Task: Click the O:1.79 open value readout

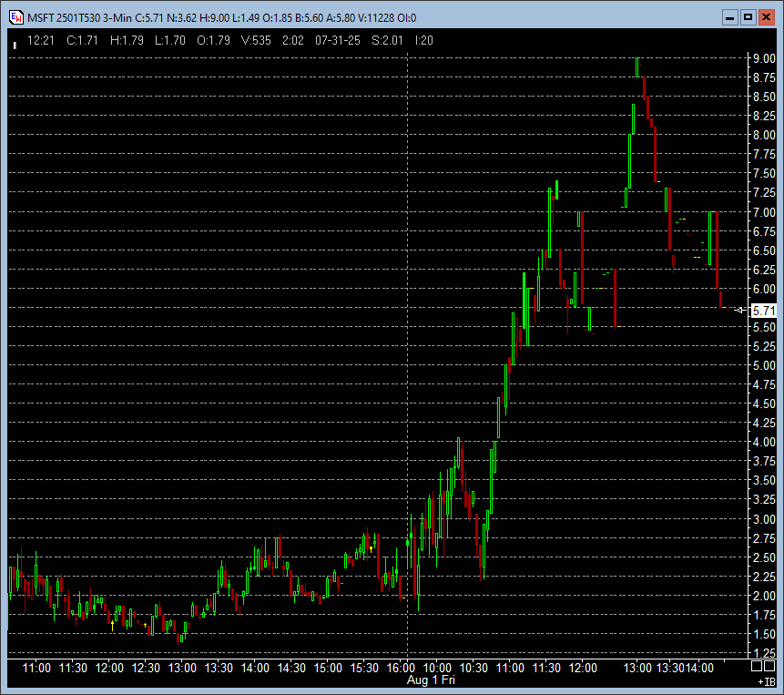Action: click(213, 40)
